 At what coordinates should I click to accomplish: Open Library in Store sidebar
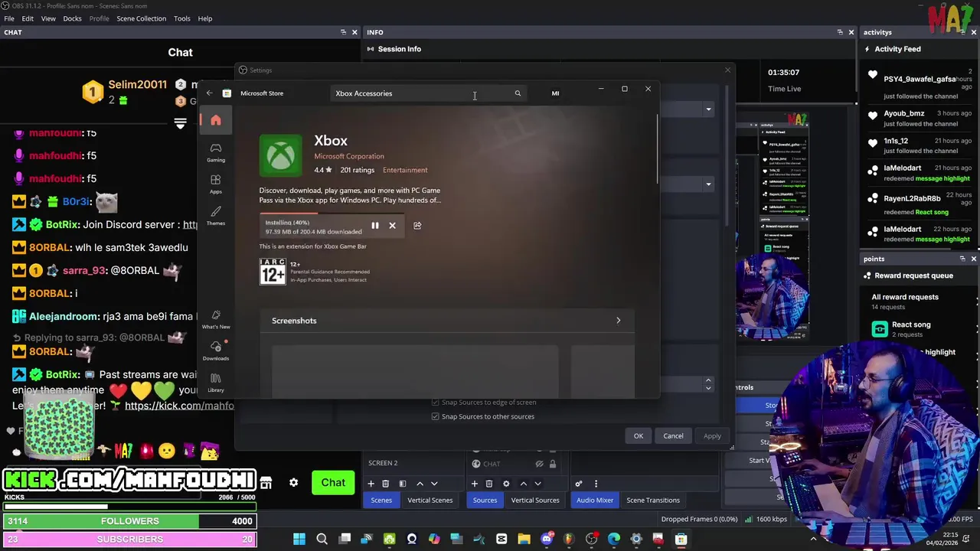pyautogui.click(x=216, y=383)
